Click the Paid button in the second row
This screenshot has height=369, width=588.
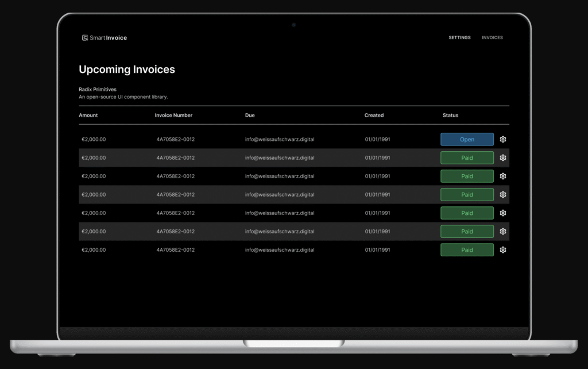coord(467,158)
